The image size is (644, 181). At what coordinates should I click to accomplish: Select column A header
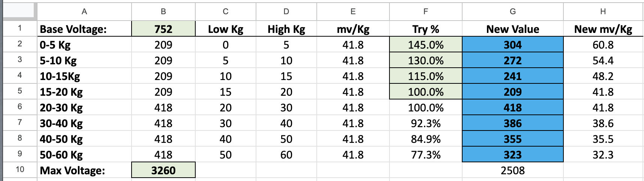click(x=84, y=12)
